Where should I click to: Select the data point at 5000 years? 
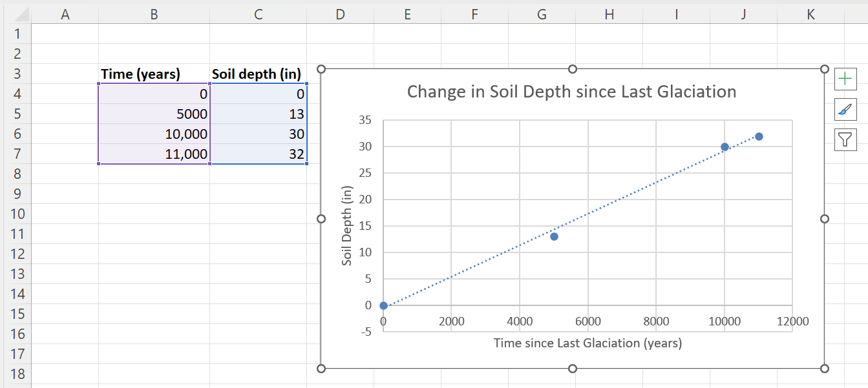pyautogui.click(x=554, y=236)
